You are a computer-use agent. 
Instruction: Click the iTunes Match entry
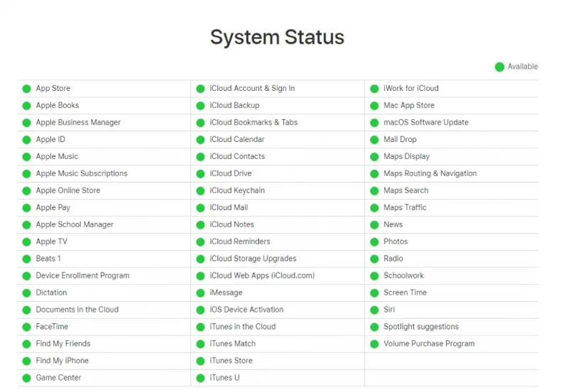(233, 344)
